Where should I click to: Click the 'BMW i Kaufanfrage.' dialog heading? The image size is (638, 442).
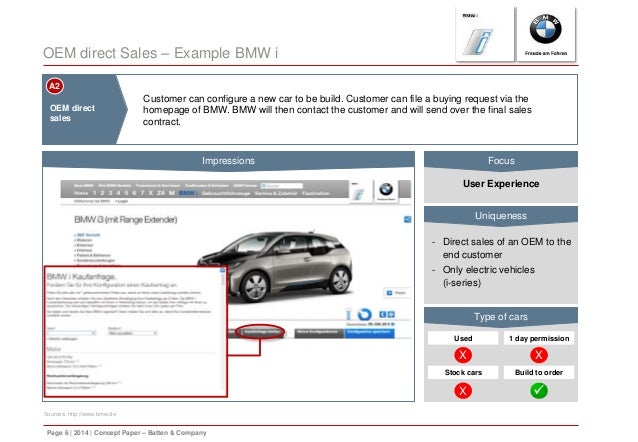coord(81,276)
